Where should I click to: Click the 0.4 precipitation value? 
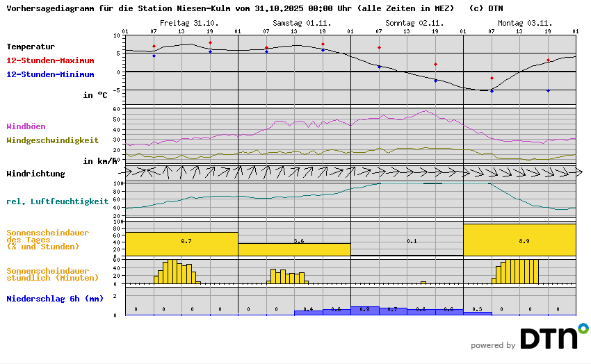[x=308, y=309]
